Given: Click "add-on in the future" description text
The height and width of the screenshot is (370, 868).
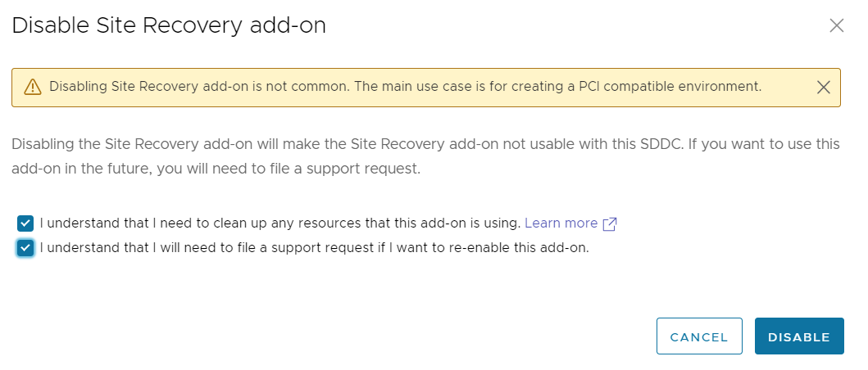Looking at the screenshot, I should pyautogui.click(x=80, y=169).
